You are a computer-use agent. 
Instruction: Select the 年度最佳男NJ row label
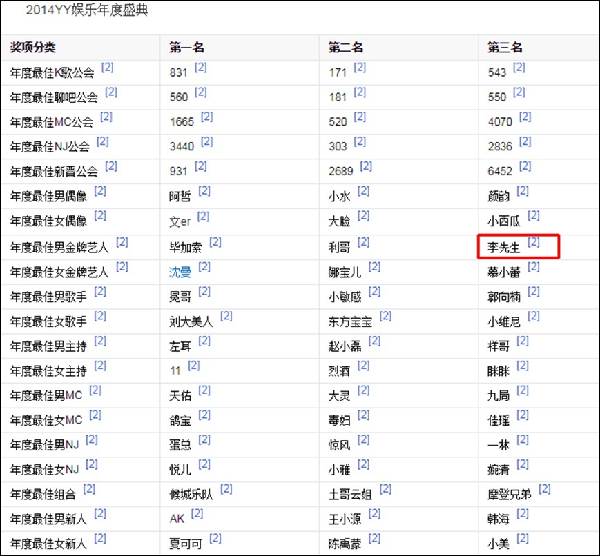[44, 445]
